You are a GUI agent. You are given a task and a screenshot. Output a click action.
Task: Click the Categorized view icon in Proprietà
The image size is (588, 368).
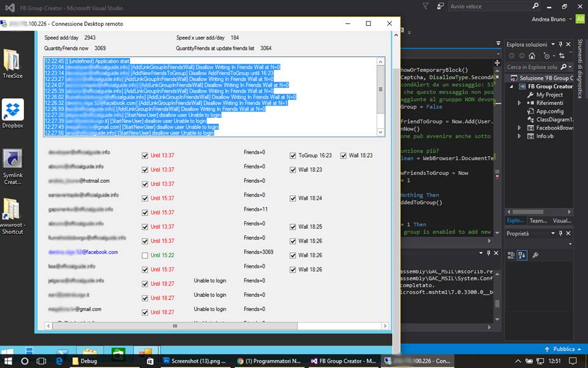pyautogui.click(x=511, y=255)
